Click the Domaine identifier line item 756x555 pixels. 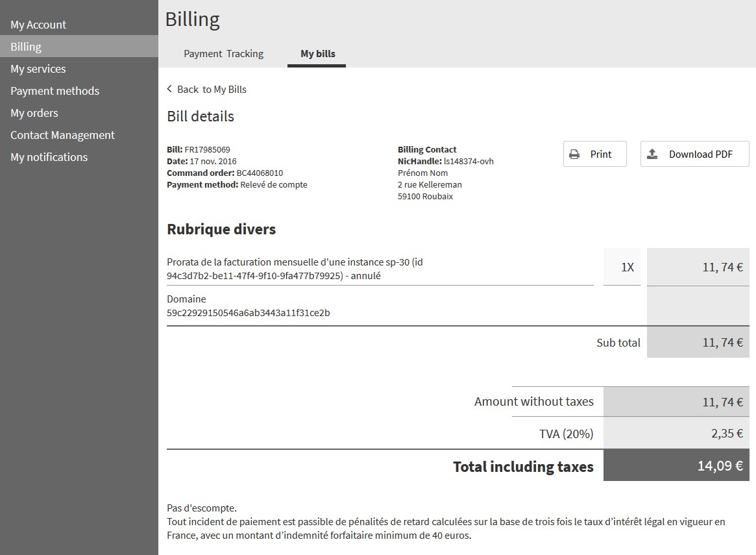(x=248, y=313)
